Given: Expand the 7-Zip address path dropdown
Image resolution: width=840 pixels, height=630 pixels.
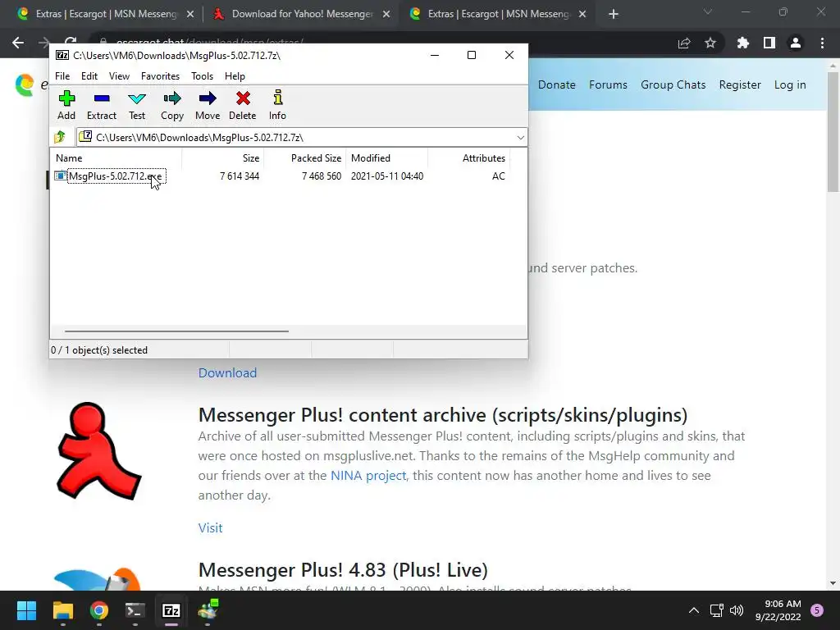Looking at the screenshot, I should [x=520, y=138].
